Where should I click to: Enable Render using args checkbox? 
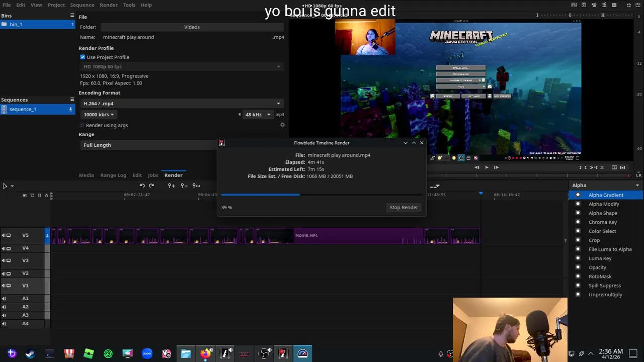click(82, 125)
